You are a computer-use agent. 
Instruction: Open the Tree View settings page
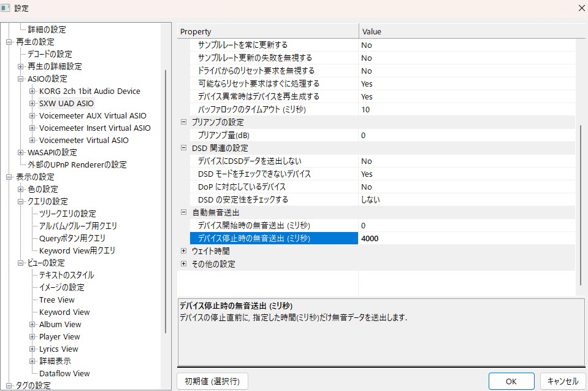click(56, 300)
